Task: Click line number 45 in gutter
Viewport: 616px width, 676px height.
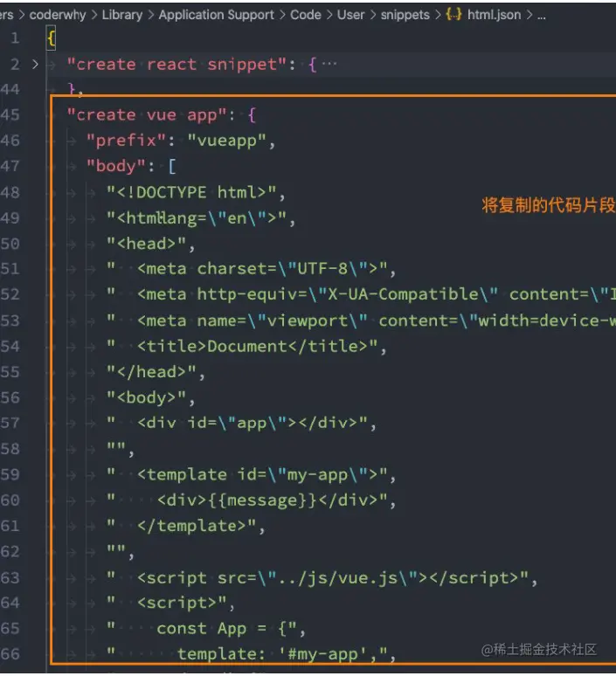Action: 10,115
